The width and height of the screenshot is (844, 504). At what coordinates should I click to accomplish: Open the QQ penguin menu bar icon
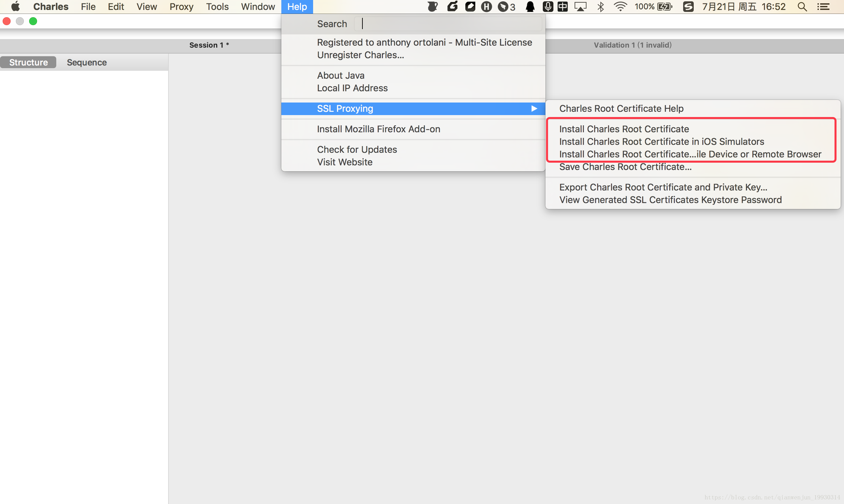(530, 7)
